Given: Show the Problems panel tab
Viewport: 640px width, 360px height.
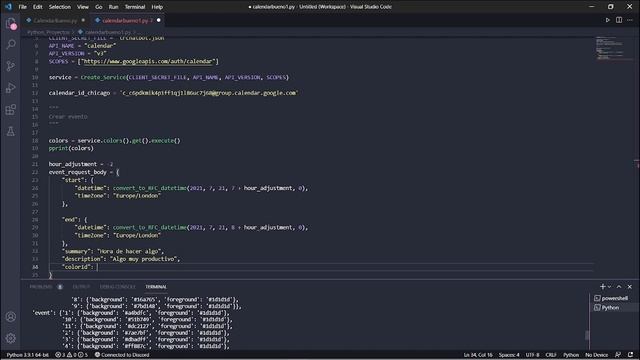Looking at the screenshot, I should point(41,287).
